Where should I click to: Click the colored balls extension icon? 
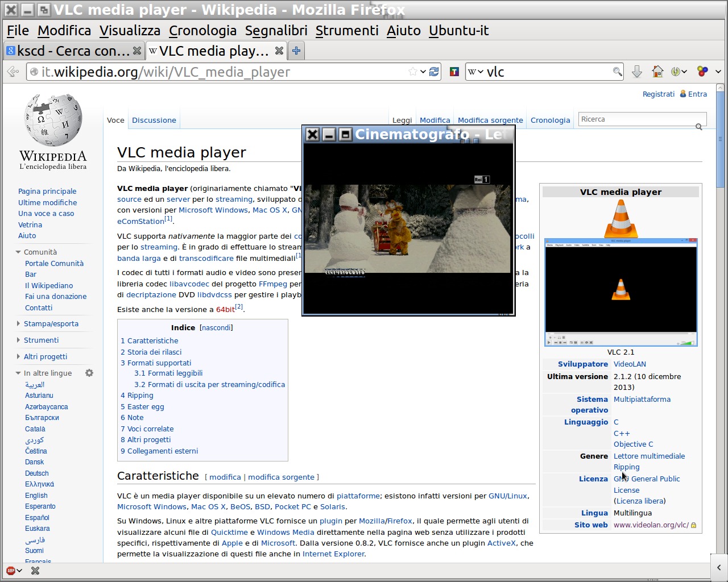click(702, 72)
